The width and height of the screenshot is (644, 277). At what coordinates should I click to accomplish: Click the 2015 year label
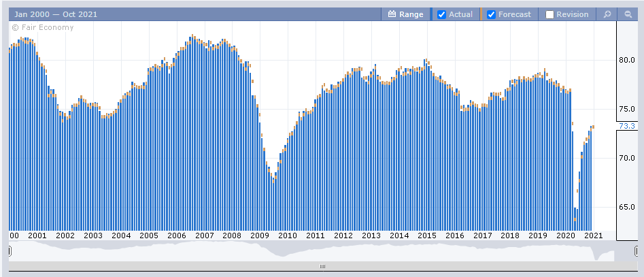(427, 236)
